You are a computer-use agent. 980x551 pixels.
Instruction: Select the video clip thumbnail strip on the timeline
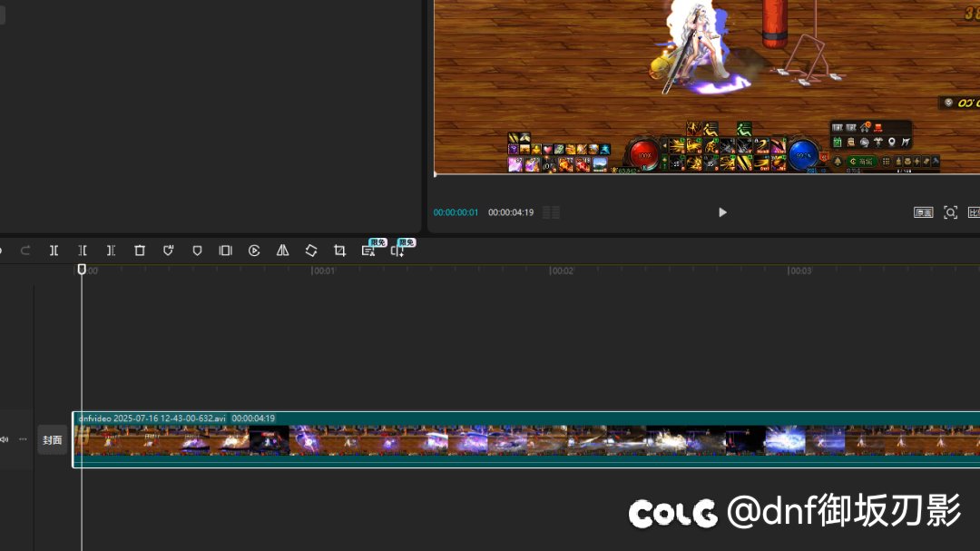click(527, 440)
